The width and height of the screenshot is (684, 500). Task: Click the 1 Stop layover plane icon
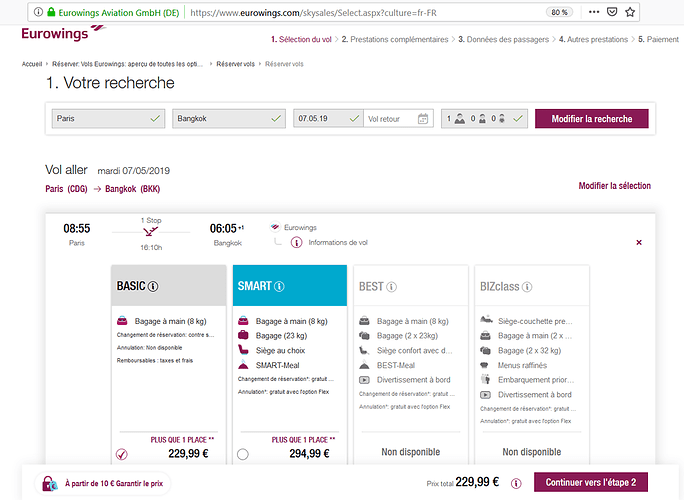click(x=150, y=231)
